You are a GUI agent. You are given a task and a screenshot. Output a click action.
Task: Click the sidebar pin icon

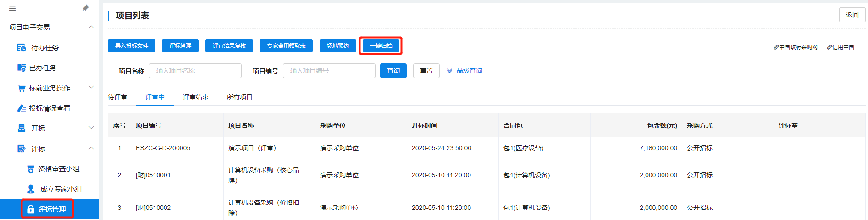click(x=85, y=8)
